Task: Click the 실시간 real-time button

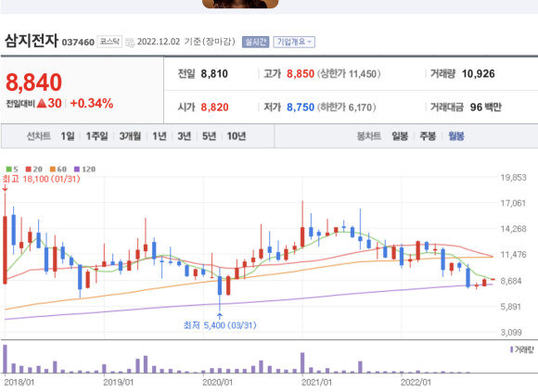Action: tap(256, 42)
